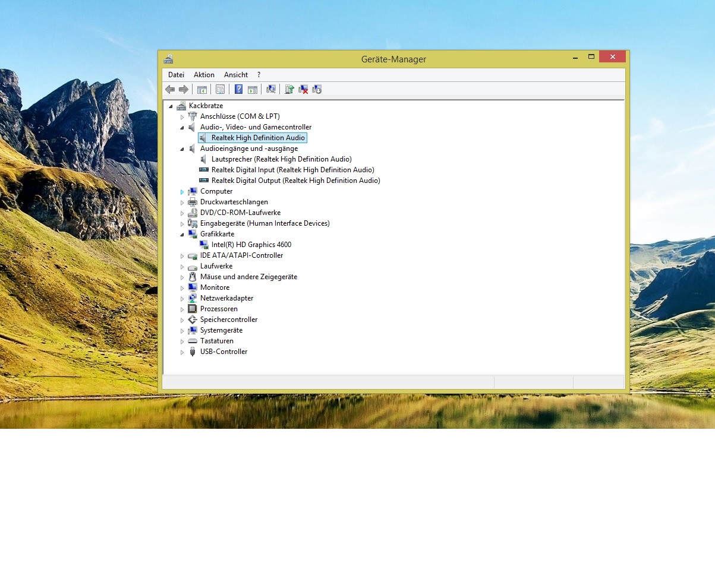Screen dimensions: 715x588
Task: Collapse Audio-, Video- und Gamecontroller node
Action: [x=182, y=128]
